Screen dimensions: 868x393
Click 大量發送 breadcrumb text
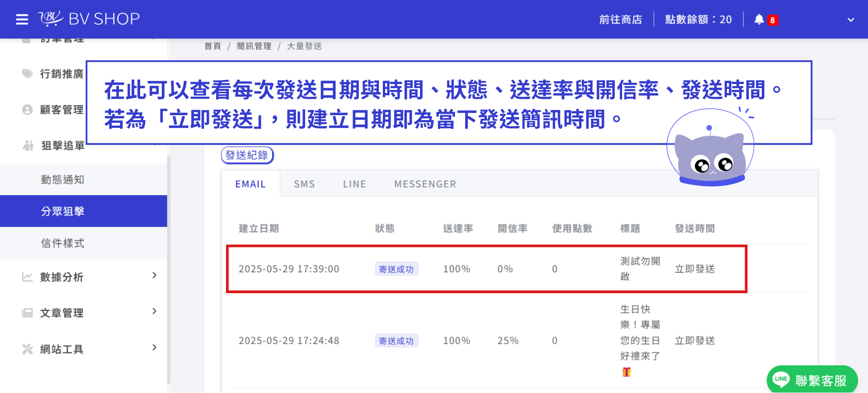coord(304,46)
